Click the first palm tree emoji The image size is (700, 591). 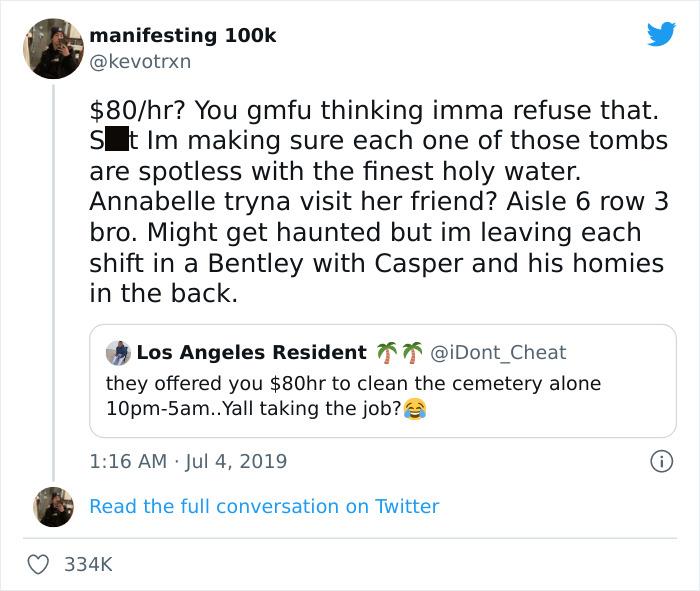385,352
